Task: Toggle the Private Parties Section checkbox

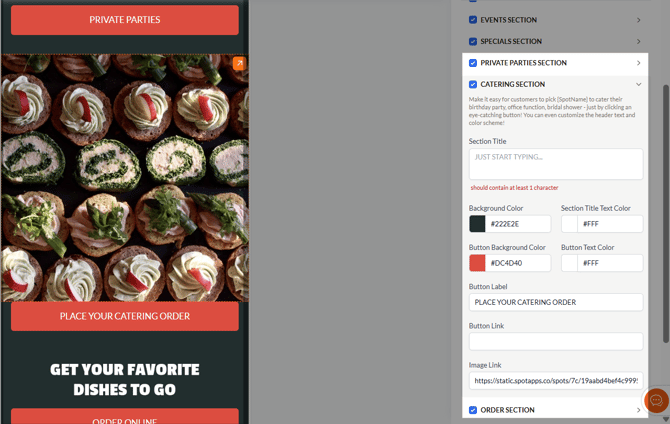Action: pyautogui.click(x=473, y=63)
